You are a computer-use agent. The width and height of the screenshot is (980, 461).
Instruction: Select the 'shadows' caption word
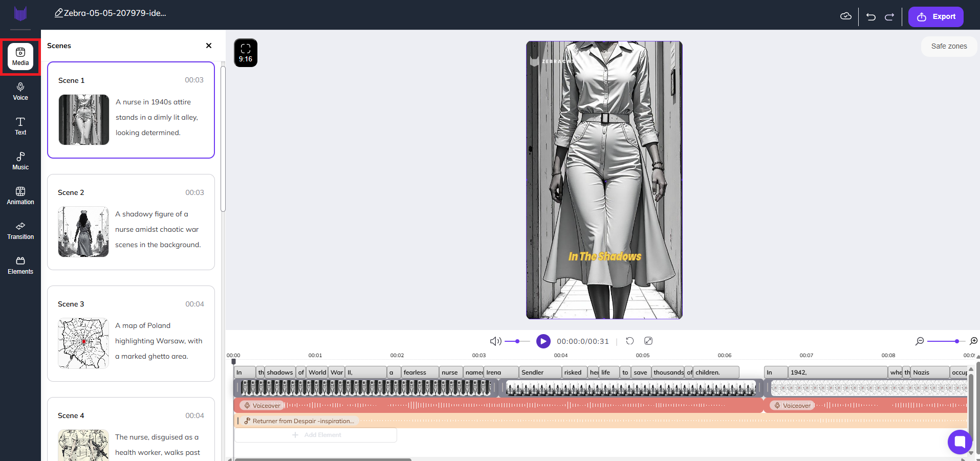pos(280,372)
